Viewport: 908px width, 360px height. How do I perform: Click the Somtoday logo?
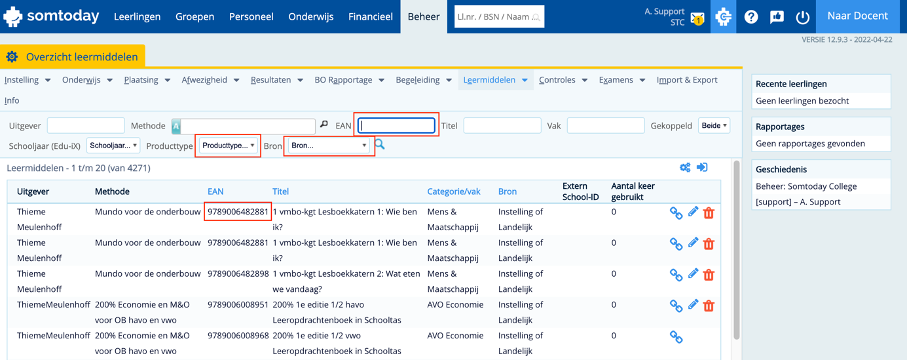pyautogui.click(x=51, y=16)
